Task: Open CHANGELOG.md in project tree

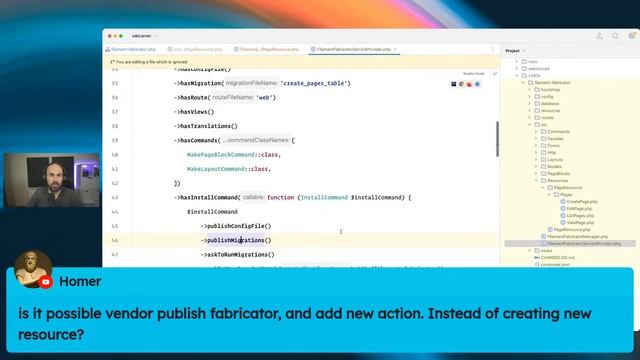Action: [x=555, y=258]
